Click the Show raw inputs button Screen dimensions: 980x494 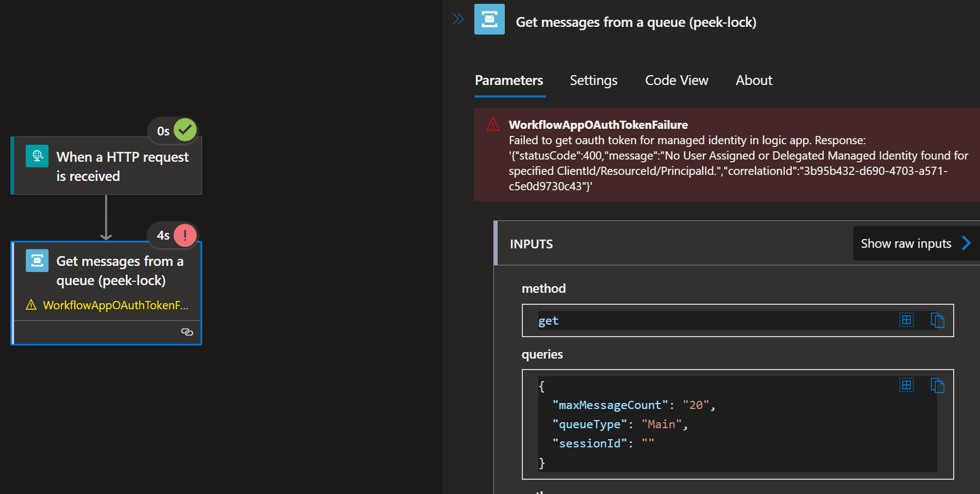905,243
